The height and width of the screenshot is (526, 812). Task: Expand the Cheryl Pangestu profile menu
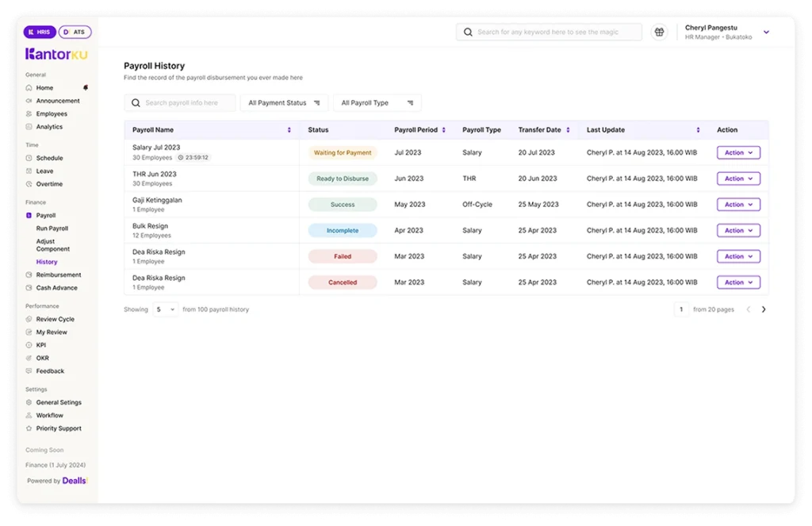766,32
